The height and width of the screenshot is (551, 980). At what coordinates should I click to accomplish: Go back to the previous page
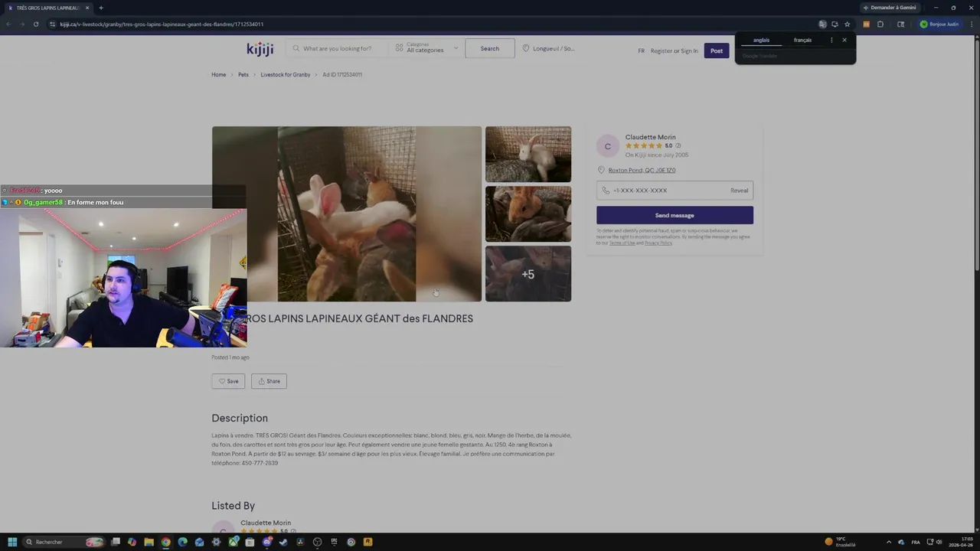[x=8, y=24]
